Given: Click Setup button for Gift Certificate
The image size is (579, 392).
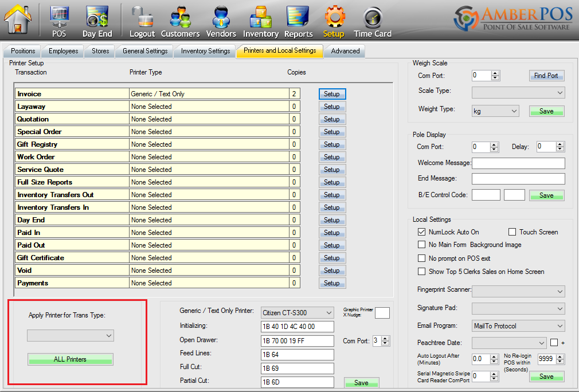Looking at the screenshot, I should point(332,258).
